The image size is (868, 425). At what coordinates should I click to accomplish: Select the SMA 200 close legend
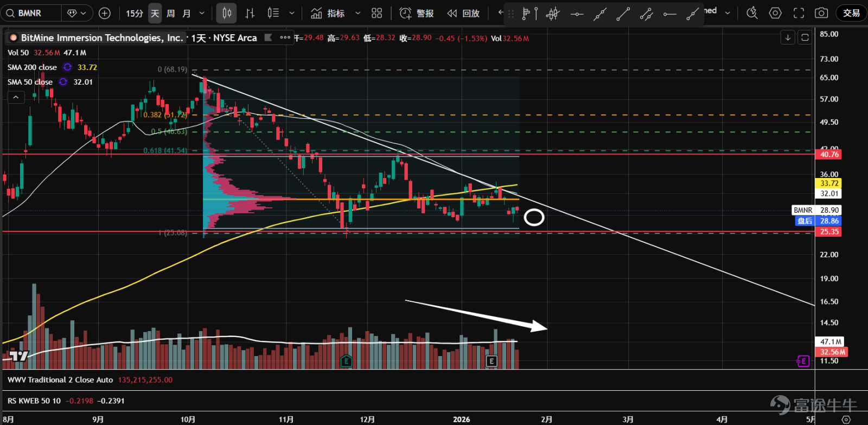coord(32,67)
